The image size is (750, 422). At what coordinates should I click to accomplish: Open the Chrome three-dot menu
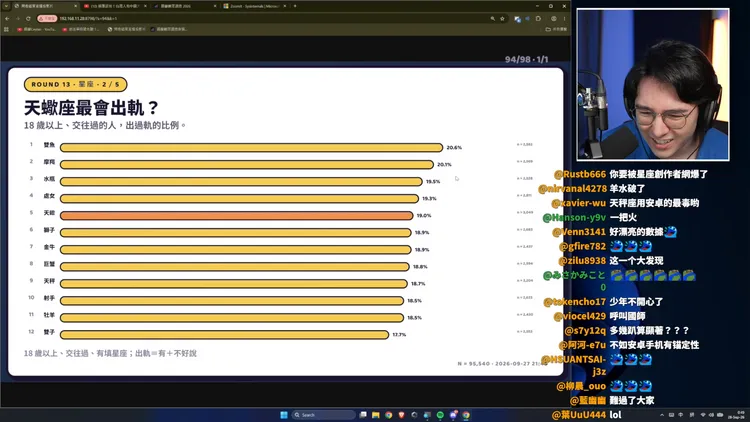point(564,19)
